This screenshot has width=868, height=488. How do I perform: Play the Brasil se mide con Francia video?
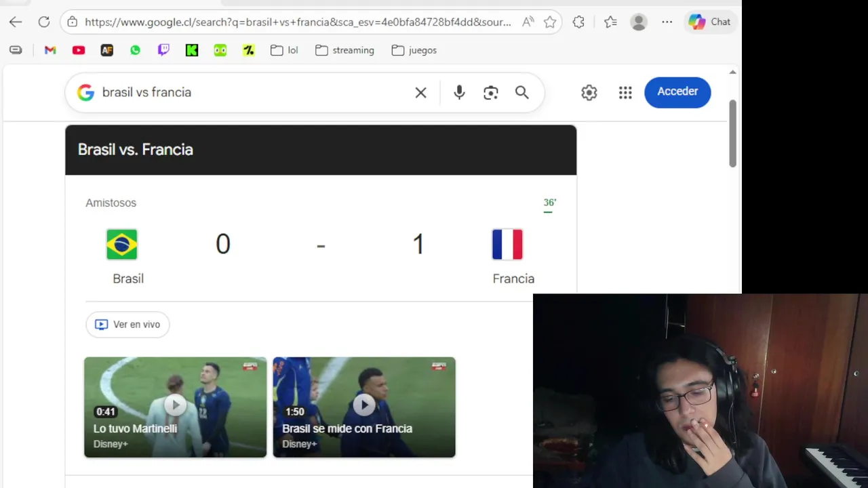[x=364, y=407]
